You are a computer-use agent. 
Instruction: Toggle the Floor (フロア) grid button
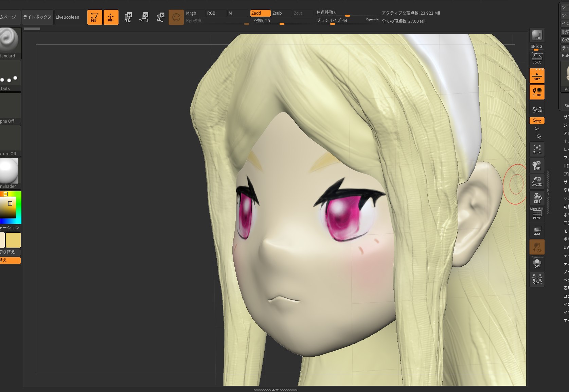tap(537, 76)
